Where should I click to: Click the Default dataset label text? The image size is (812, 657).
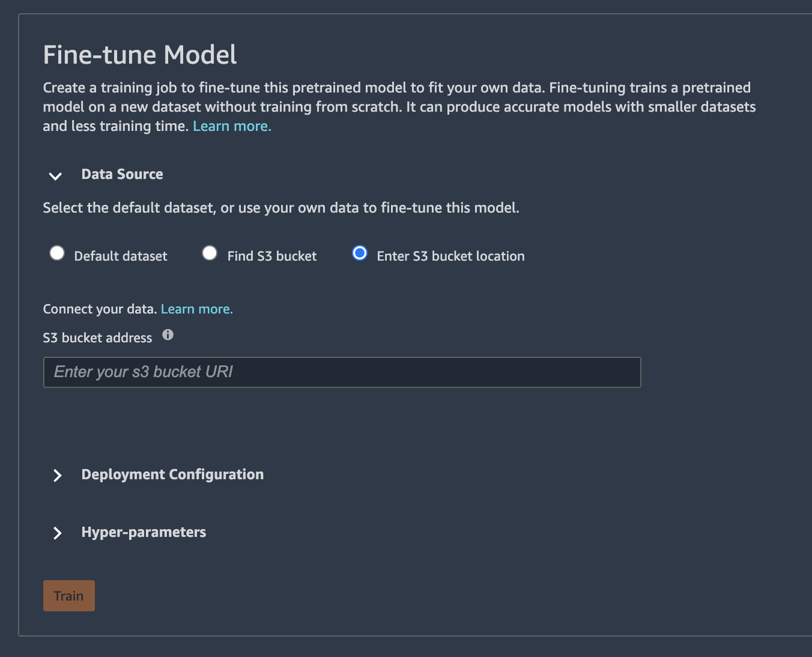120,256
